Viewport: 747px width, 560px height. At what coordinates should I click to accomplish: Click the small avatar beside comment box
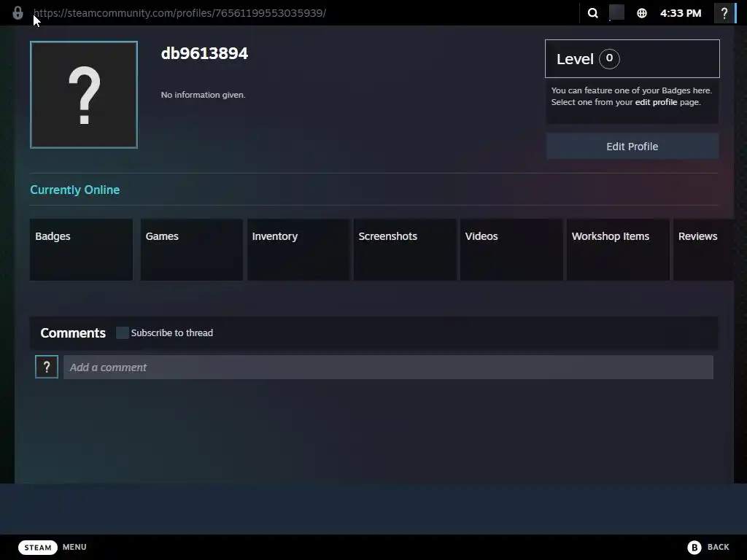(47, 367)
